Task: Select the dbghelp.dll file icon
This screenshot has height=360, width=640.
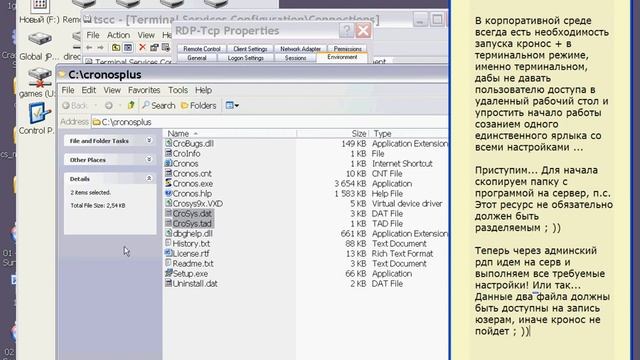Action: (168, 233)
